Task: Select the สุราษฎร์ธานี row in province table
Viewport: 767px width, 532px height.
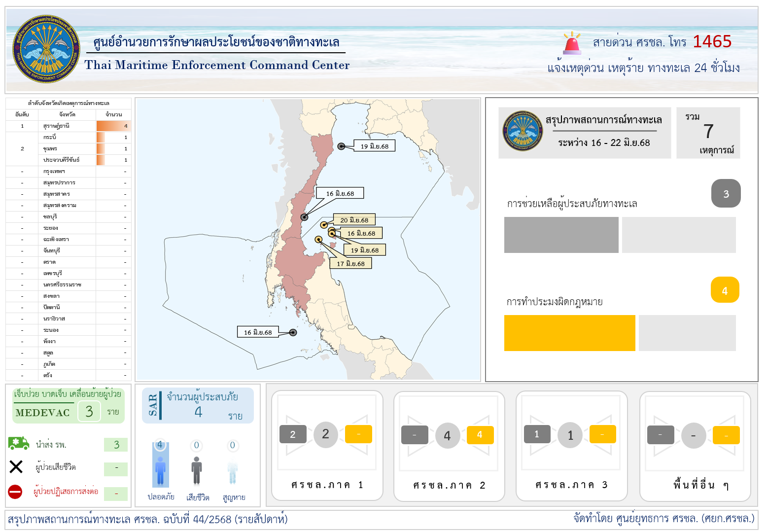Action: 69,126
